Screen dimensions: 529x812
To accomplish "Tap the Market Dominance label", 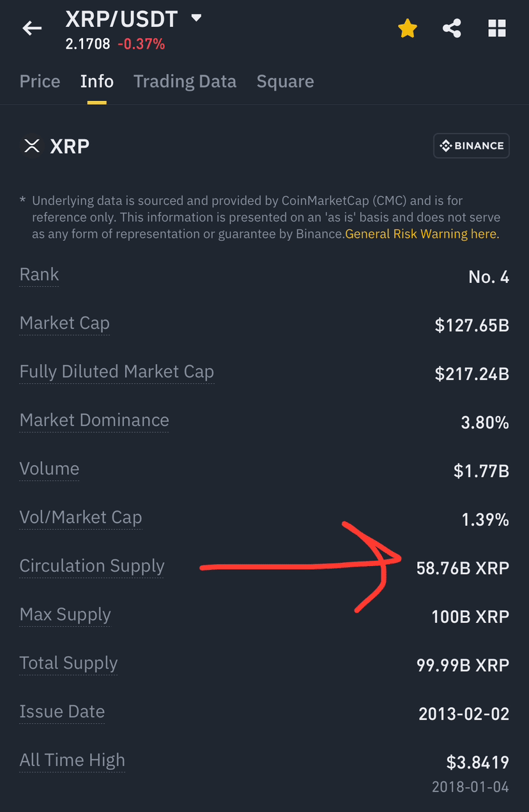I will (95, 420).
